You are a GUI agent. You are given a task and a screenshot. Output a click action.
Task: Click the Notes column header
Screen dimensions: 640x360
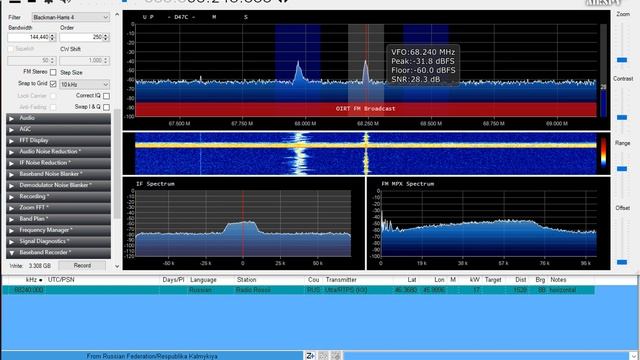pyautogui.click(x=558, y=280)
